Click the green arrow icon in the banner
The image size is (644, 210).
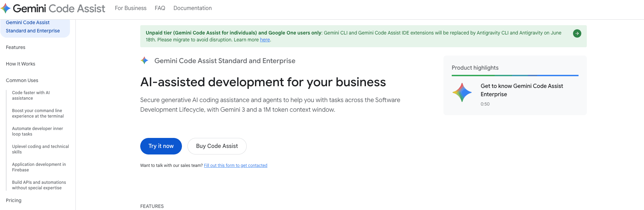click(x=577, y=33)
